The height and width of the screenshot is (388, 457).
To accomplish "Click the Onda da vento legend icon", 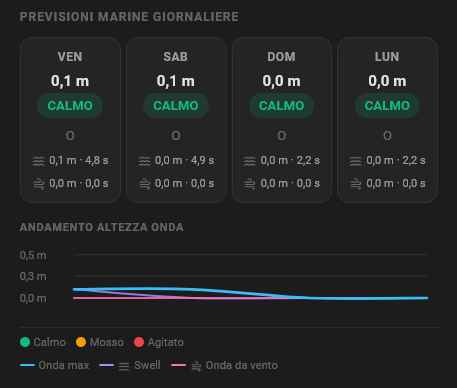I will [196, 366].
